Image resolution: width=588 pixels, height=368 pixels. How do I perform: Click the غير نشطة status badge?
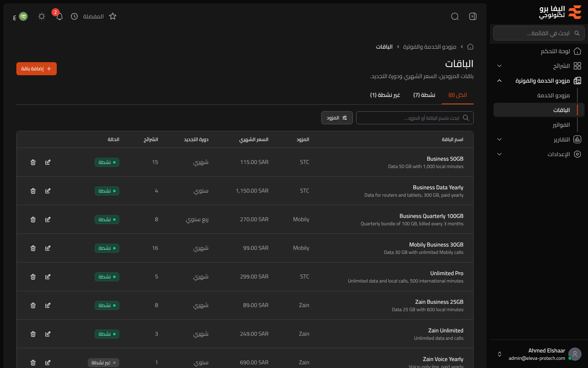coord(103,363)
